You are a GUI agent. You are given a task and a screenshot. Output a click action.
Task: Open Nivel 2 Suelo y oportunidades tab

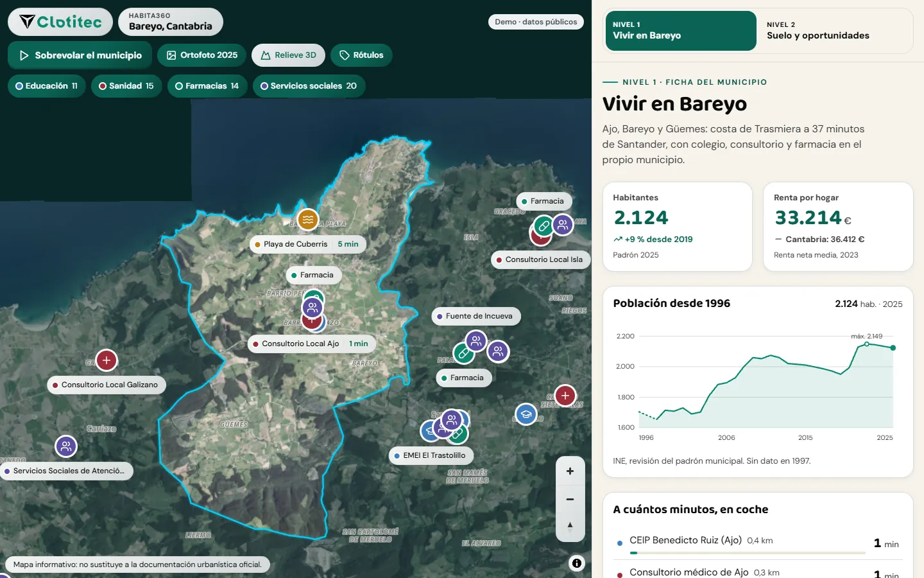[x=834, y=31]
